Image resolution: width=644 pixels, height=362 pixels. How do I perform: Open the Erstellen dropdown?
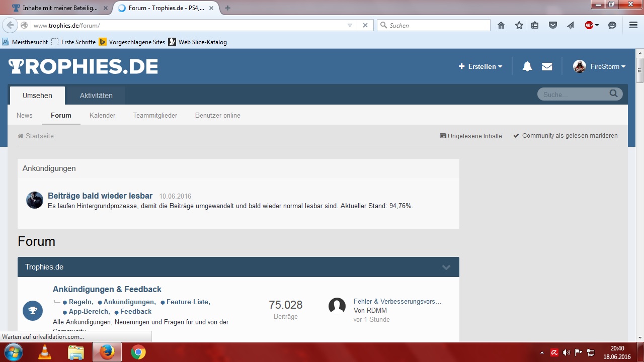click(x=480, y=66)
